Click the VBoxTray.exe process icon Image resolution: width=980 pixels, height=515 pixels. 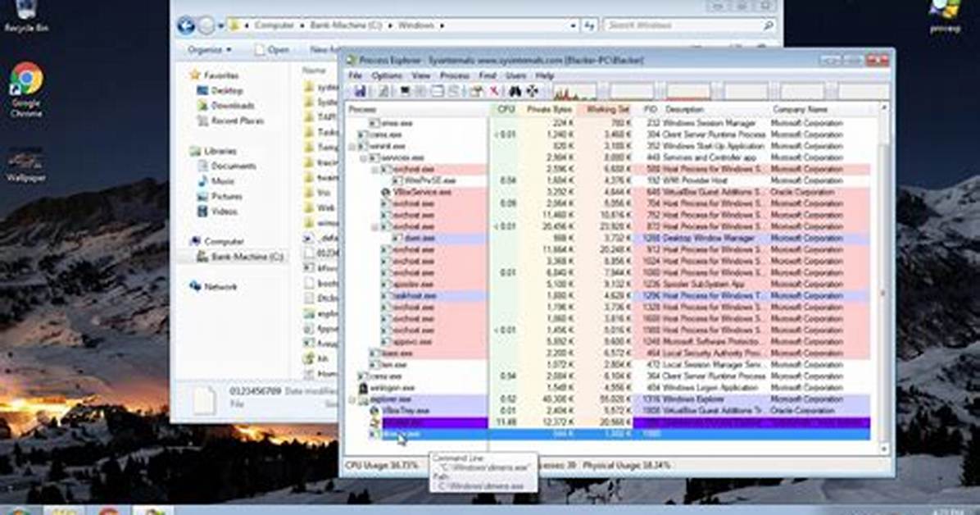(x=374, y=411)
